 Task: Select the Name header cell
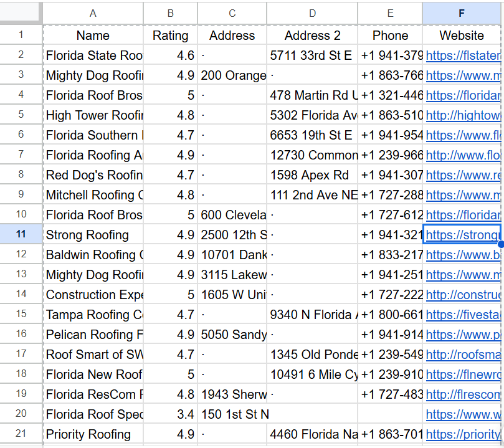tap(92, 35)
